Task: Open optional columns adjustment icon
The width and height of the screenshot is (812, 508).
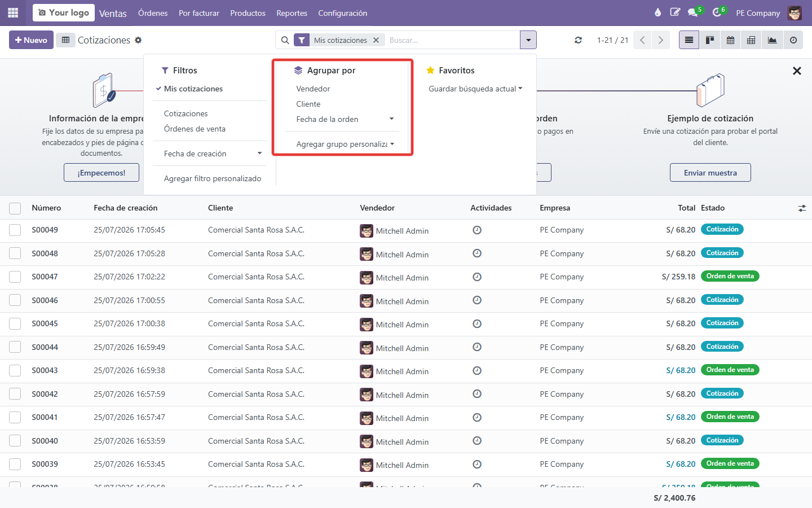Action: 802,208
